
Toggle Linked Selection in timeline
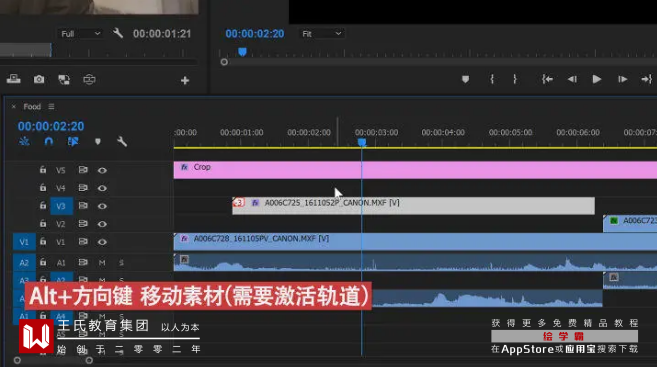point(73,142)
